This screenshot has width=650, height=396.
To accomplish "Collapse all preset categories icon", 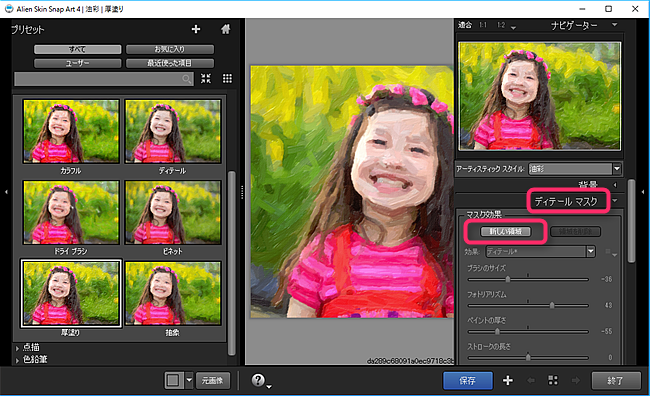I will [x=206, y=78].
